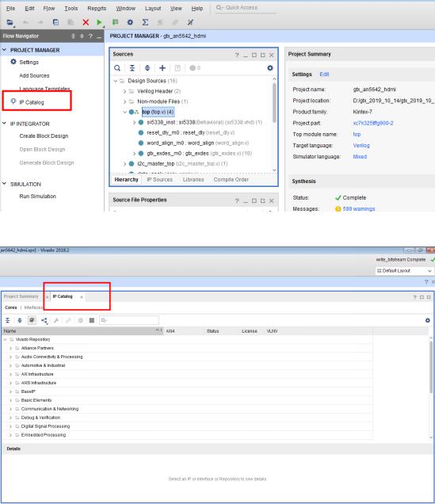Click the Sigma report icon in toolbar
This screenshot has width=435, height=504.
click(x=145, y=22)
